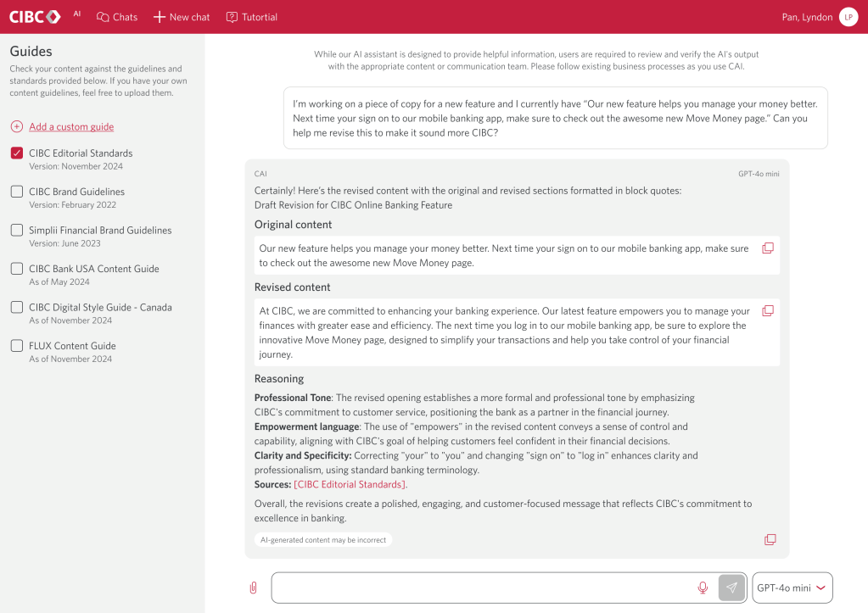This screenshot has height=613, width=868.
Task: Click the Tutorial question mark icon
Action: 232,17
